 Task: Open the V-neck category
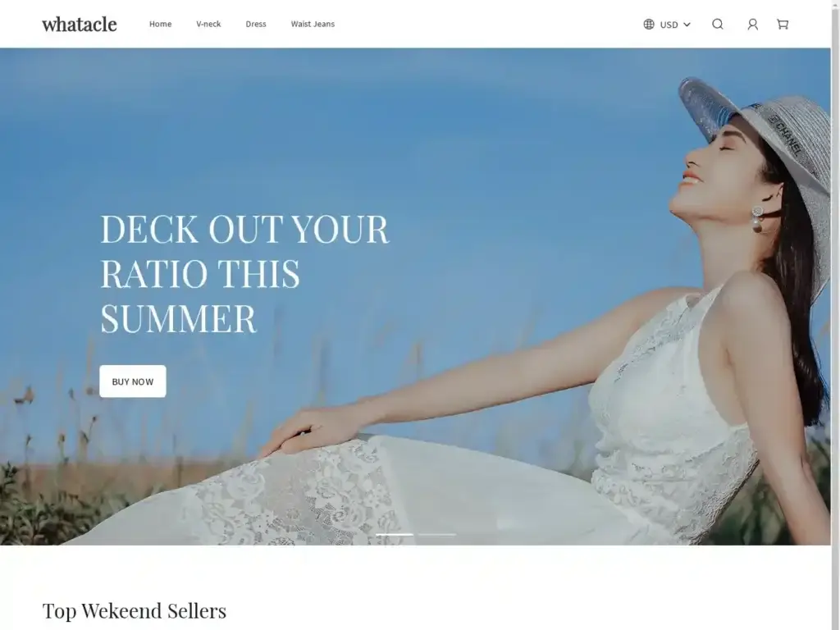[x=208, y=24]
